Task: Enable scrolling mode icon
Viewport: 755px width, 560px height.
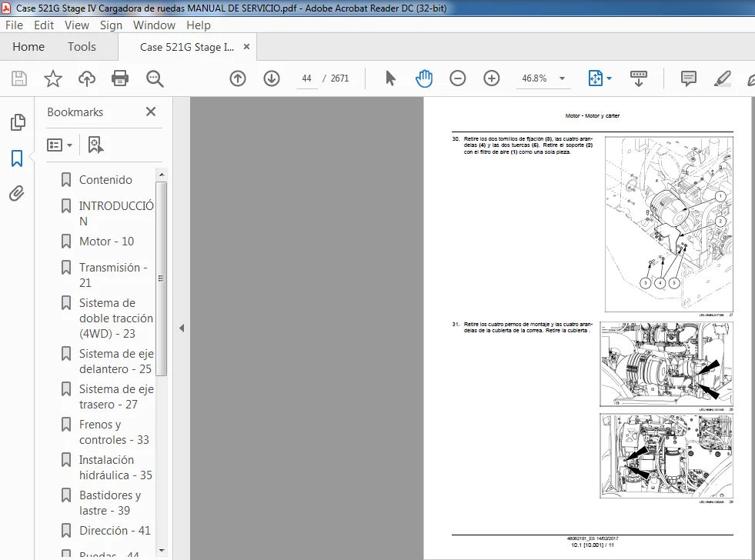Action: pos(639,78)
